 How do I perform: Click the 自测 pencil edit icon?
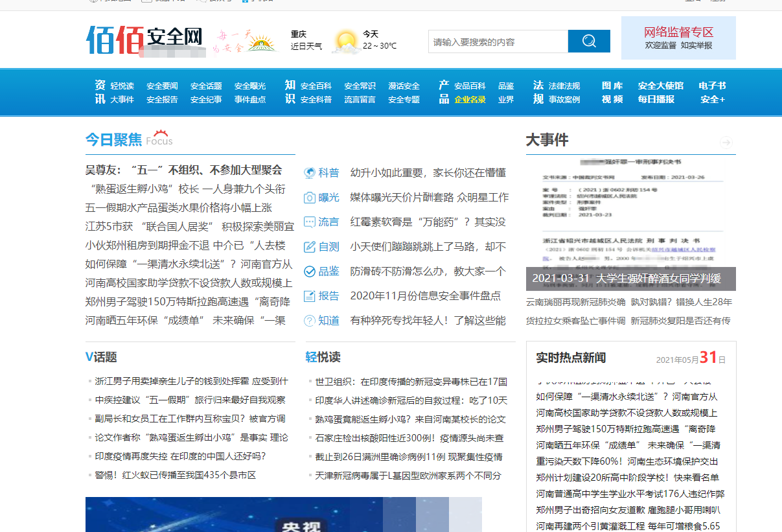310,247
